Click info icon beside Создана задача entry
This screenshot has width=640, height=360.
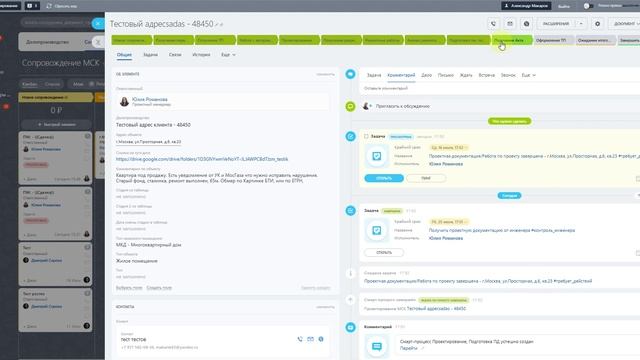pyautogui.click(x=350, y=273)
